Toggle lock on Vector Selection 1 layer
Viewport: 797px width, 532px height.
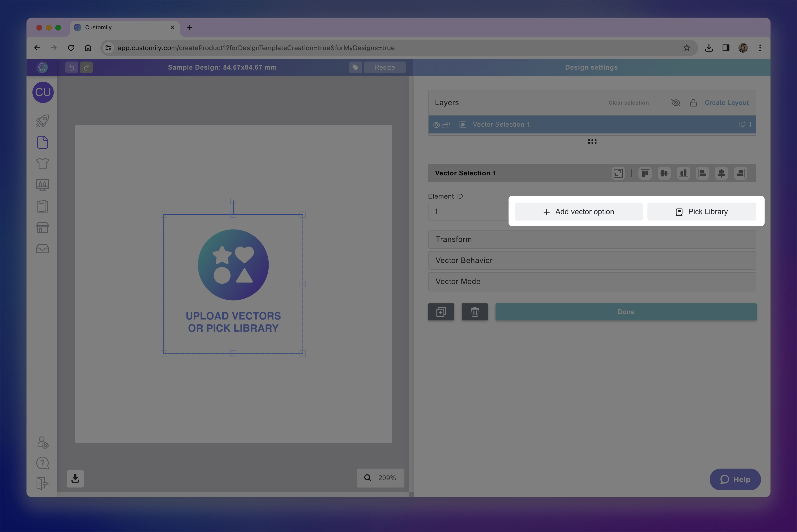tap(446, 125)
